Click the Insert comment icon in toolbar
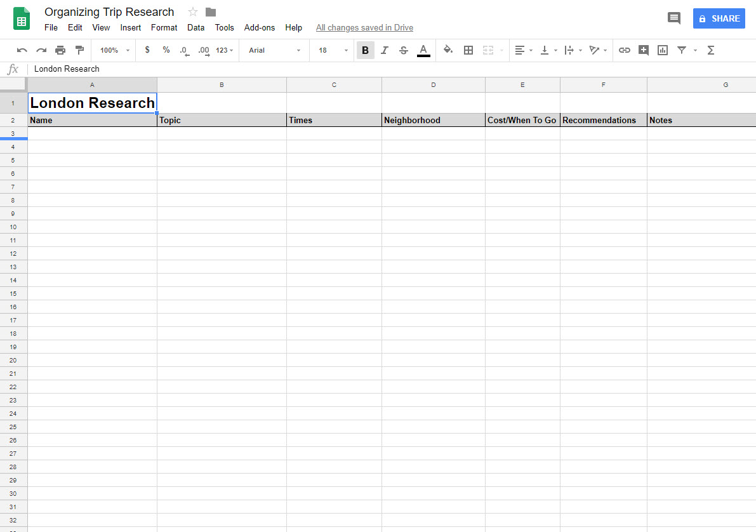Image resolution: width=756 pixels, height=532 pixels. pyautogui.click(x=643, y=50)
